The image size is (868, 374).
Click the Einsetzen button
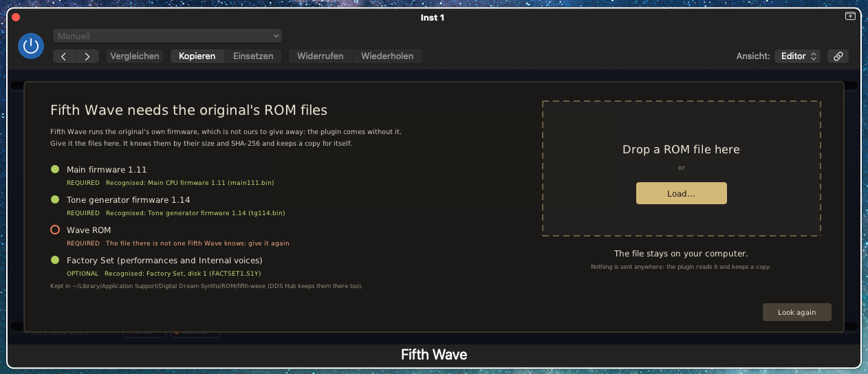pos(253,56)
